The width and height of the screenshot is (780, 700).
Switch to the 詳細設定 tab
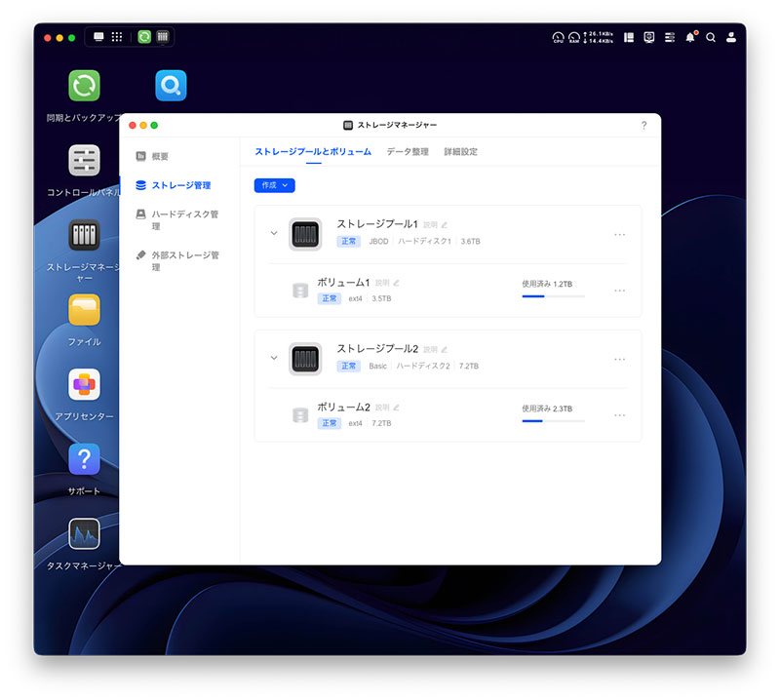tap(460, 152)
